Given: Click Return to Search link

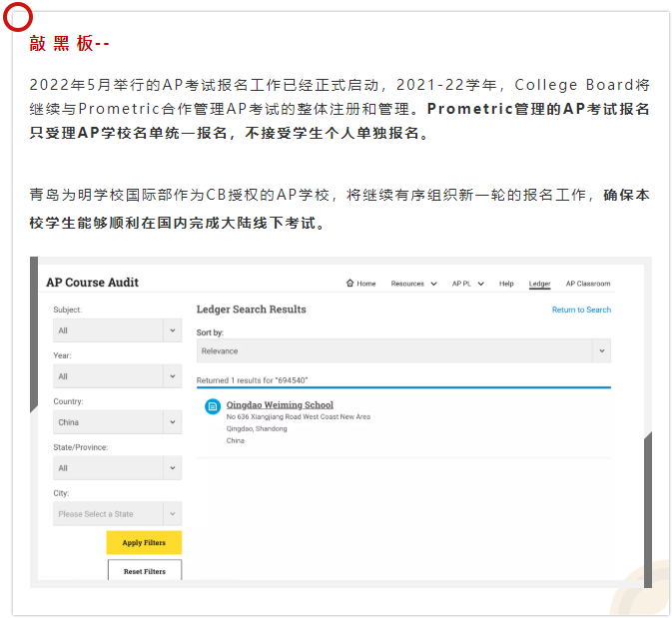Looking at the screenshot, I should tap(581, 309).
